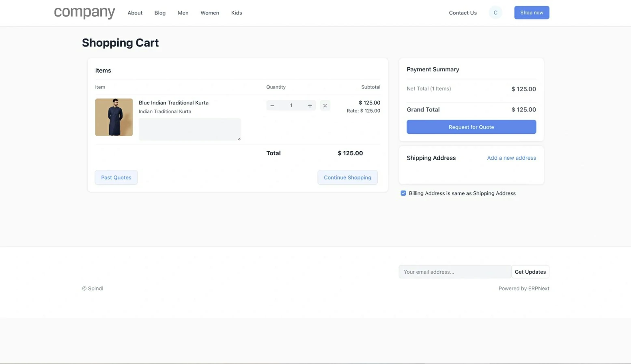Image resolution: width=631 pixels, height=364 pixels.
Task: Open the Men category
Action: (183, 13)
